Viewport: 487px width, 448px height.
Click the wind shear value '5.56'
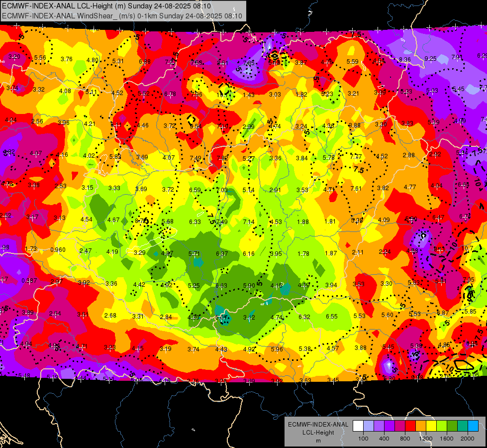point(40,58)
